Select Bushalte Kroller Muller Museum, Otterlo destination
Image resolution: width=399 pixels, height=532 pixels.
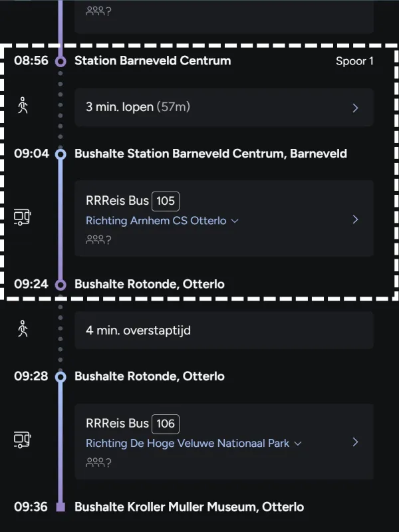click(189, 507)
